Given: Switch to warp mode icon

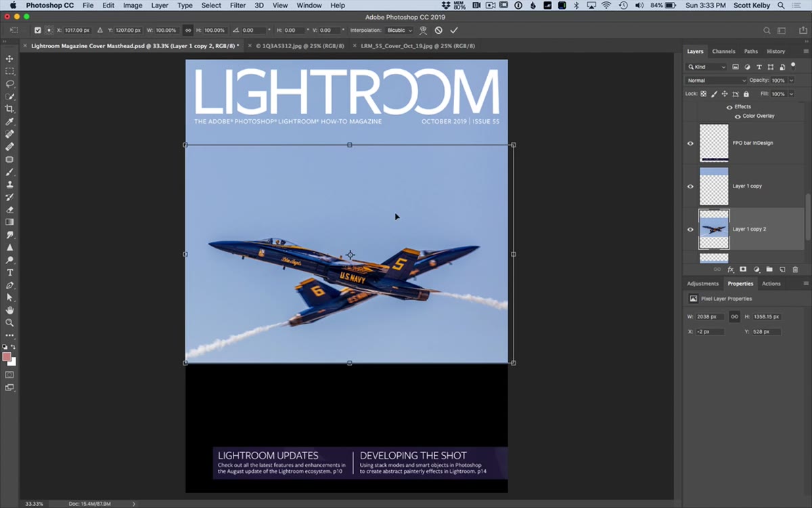Looking at the screenshot, I should pyautogui.click(x=423, y=30).
